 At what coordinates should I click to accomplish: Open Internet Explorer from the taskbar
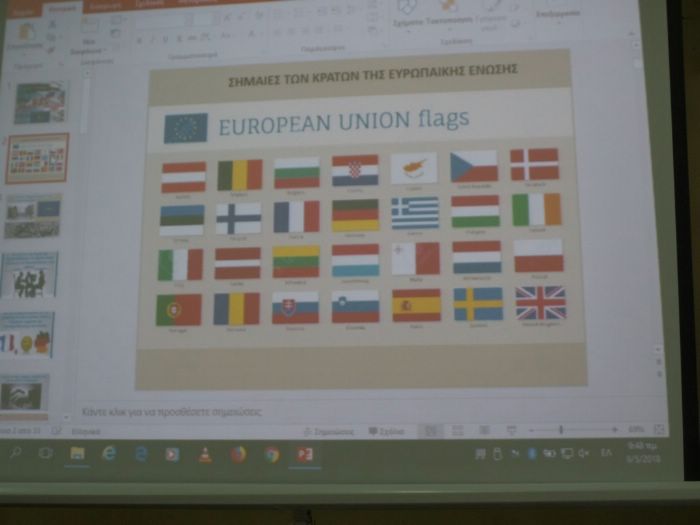click(140, 454)
